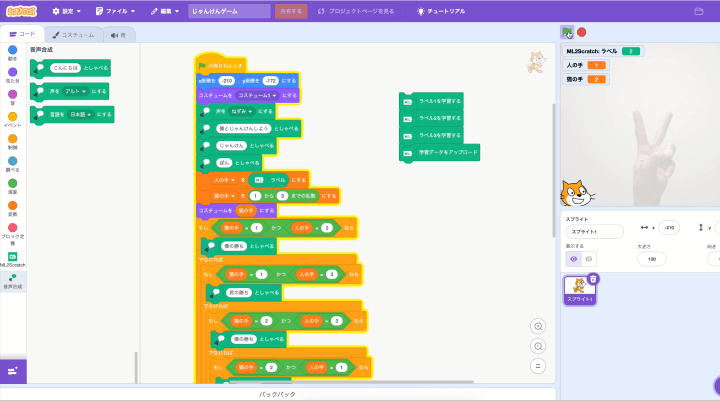The height and width of the screenshot is (401, 720).
Task: Select the Events (イベント) block category
Action: click(12, 119)
